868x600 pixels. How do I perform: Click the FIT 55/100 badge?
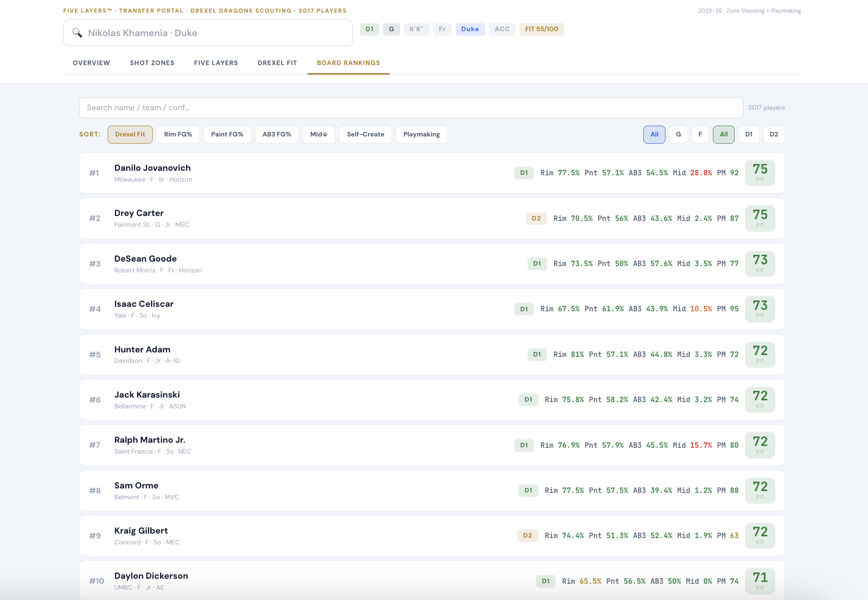pos(542,29)
